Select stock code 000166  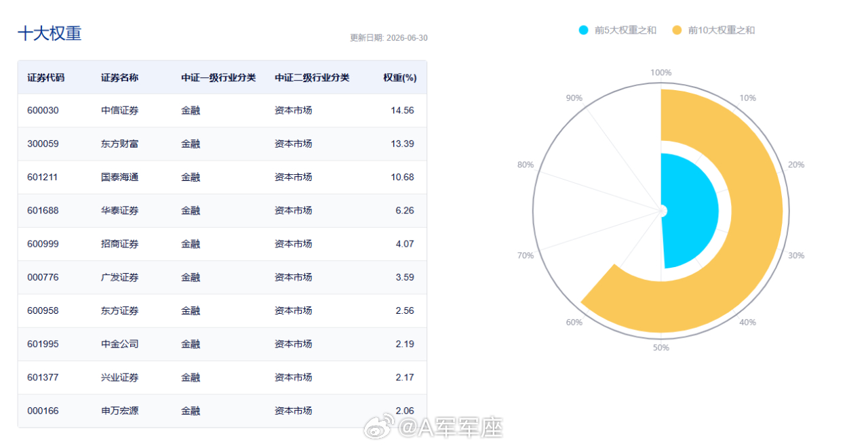point(43,411)
